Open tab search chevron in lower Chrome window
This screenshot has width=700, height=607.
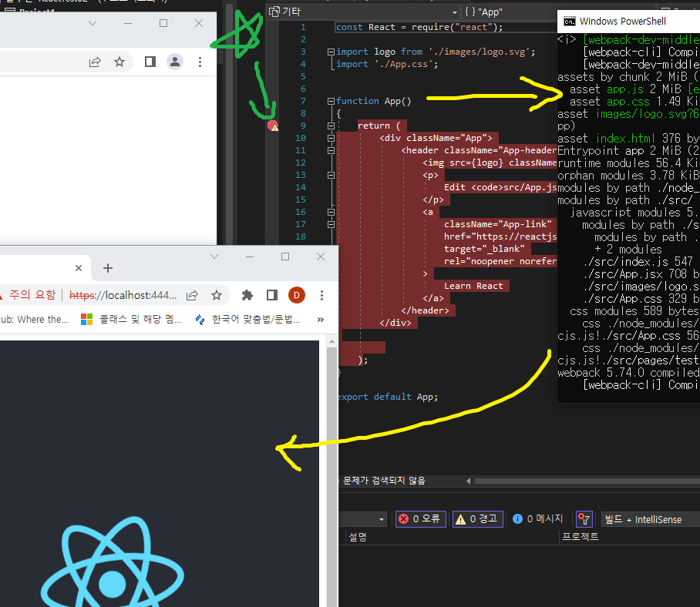pyautogui.click(x=214, y=257)
